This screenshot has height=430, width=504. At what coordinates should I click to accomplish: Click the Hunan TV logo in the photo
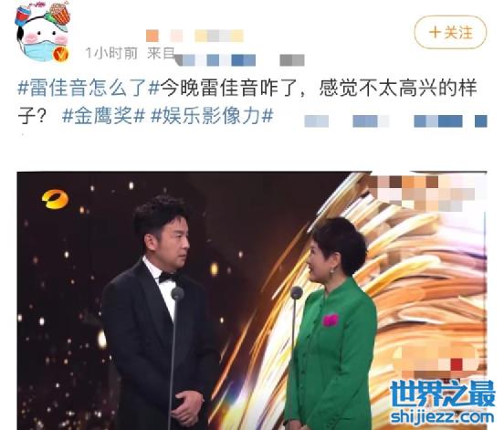coord(55,199)
